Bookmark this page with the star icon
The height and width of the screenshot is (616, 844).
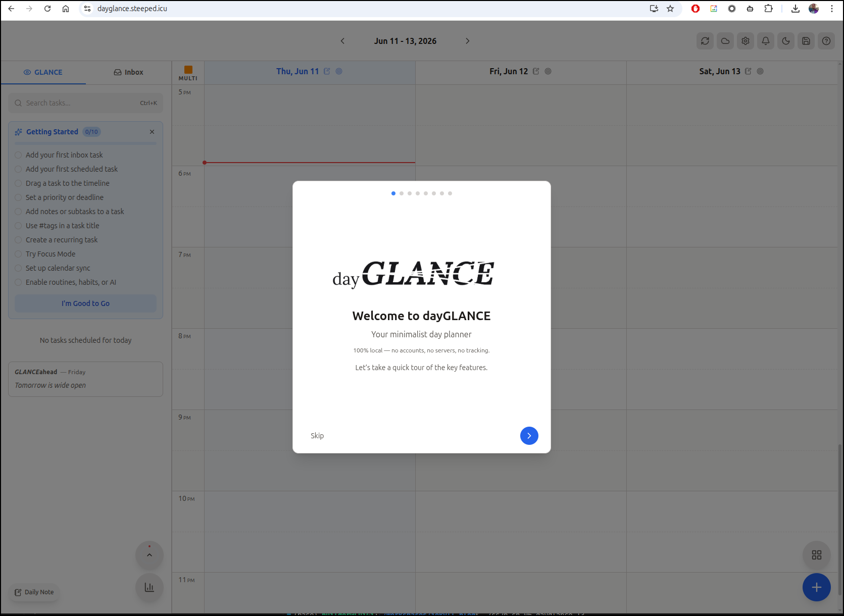[x=670, y=9]
